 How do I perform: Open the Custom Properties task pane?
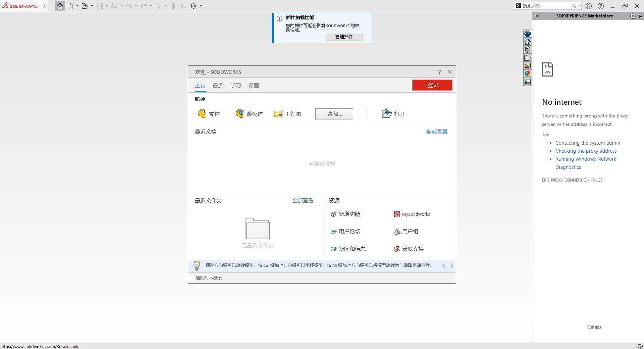pyautogui.click(x=528, y=82)
